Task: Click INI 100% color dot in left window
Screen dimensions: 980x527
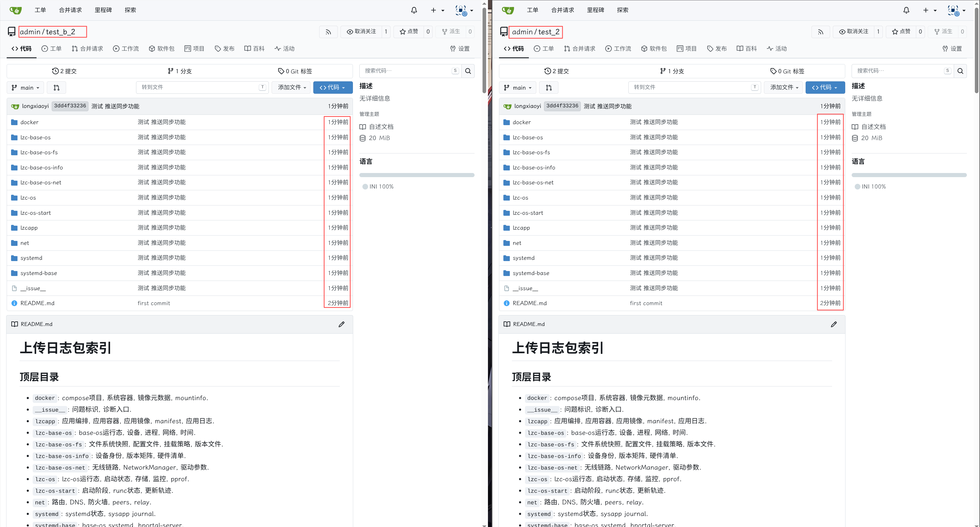Action: (365, 187)
